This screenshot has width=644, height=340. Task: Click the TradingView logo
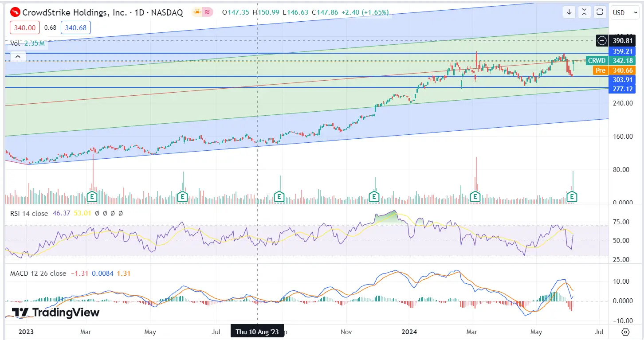coord(55,313)
